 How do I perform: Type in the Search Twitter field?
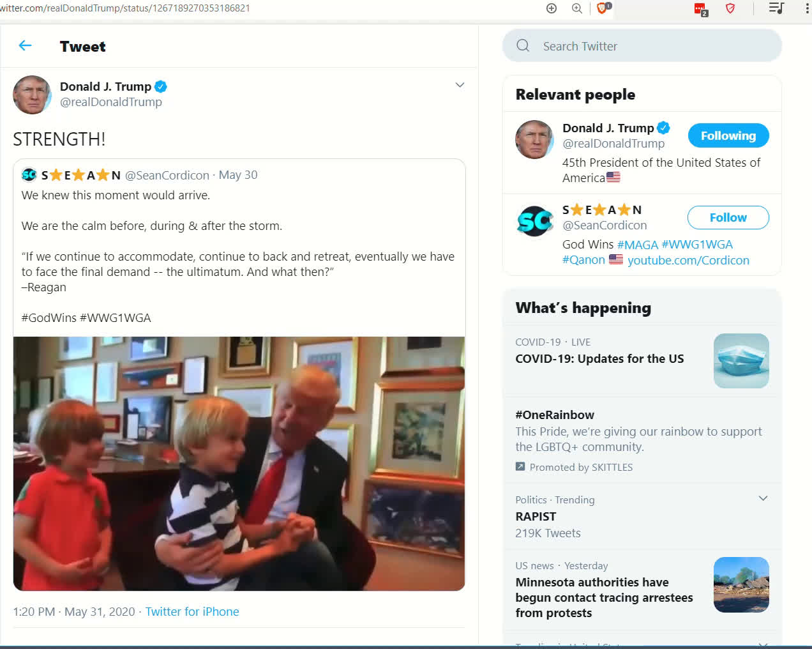pyautogui.click(x=651, y=46)
